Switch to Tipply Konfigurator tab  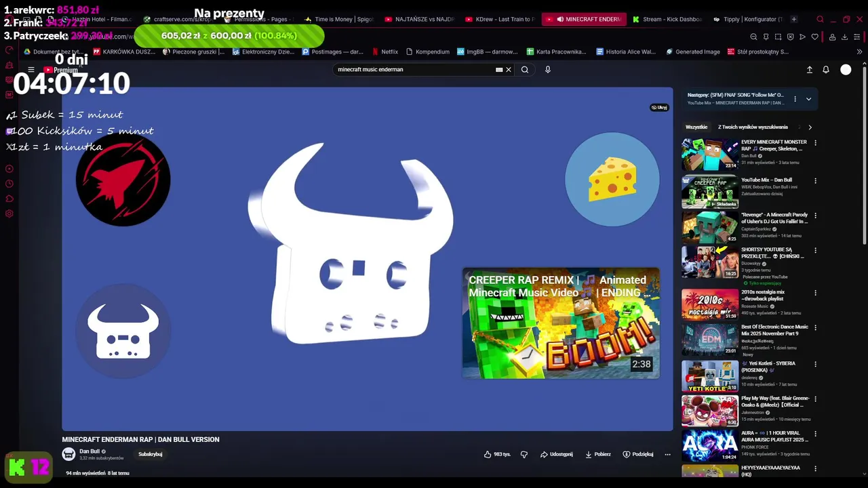pos(748,19)
